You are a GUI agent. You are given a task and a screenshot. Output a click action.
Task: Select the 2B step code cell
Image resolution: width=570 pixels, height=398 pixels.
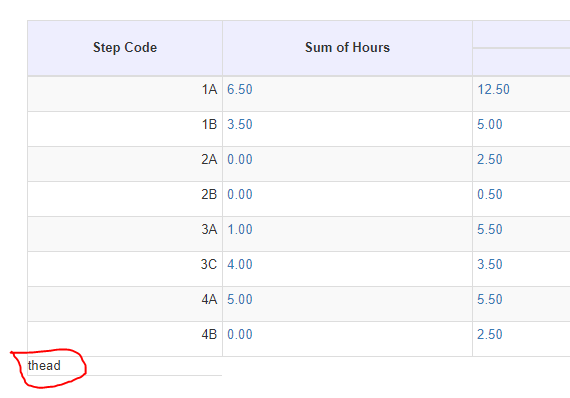(x=125, y=198)
